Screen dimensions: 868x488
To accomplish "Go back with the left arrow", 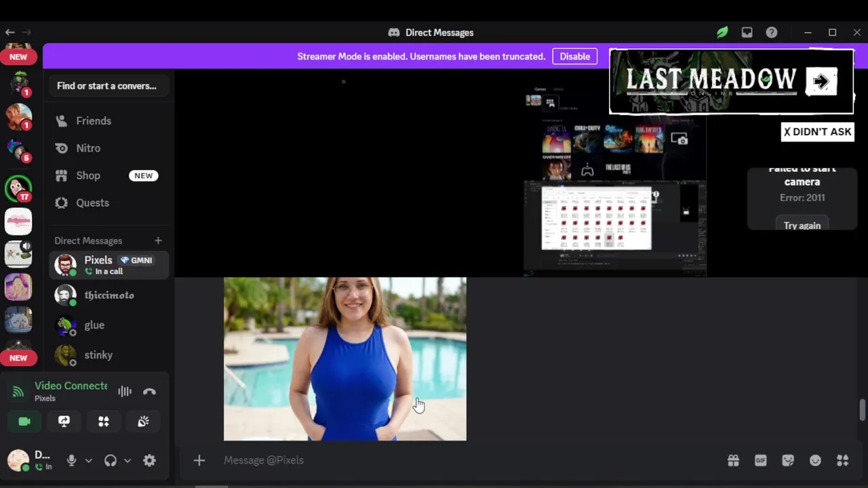I will coord(10,32).
